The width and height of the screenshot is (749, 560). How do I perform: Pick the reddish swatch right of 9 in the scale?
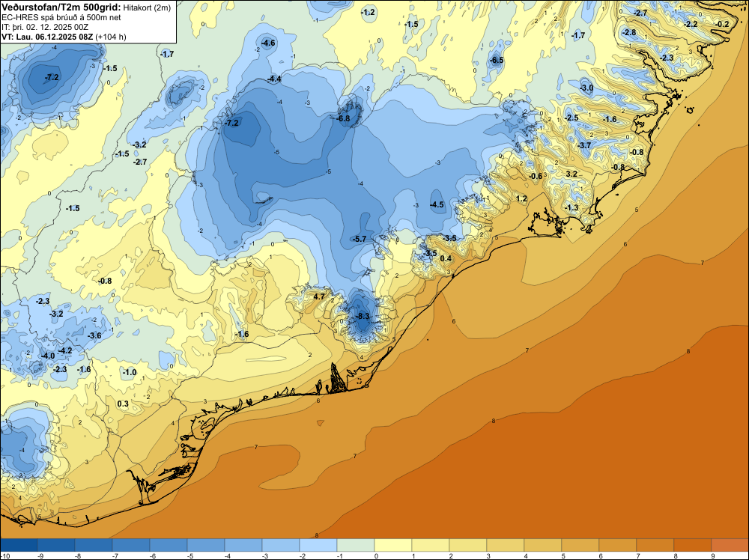(730, 545)
